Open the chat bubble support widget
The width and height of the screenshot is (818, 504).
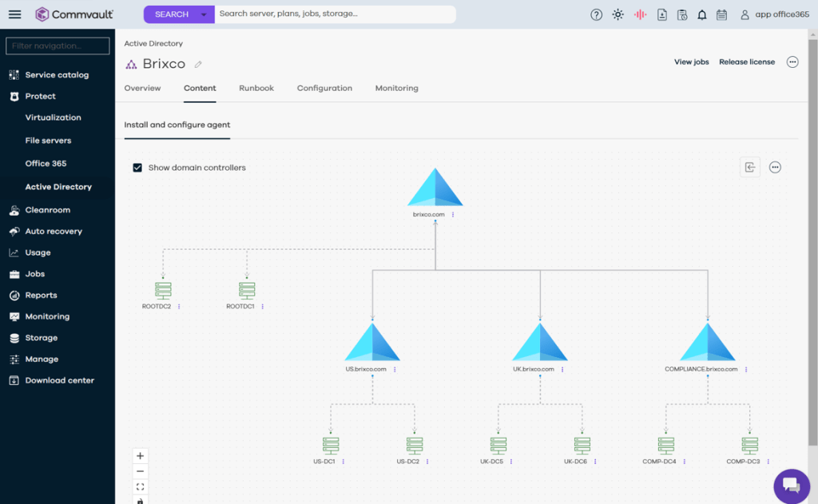click(x=791, y=486)
